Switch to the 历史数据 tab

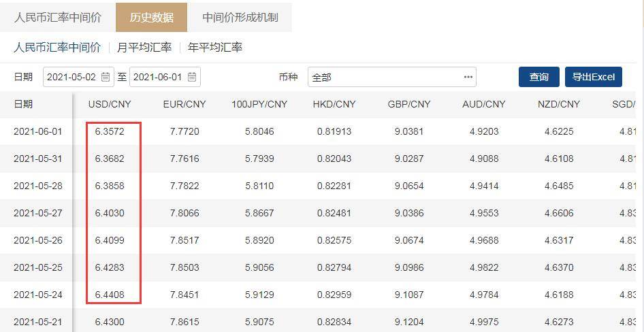(151, 18)
